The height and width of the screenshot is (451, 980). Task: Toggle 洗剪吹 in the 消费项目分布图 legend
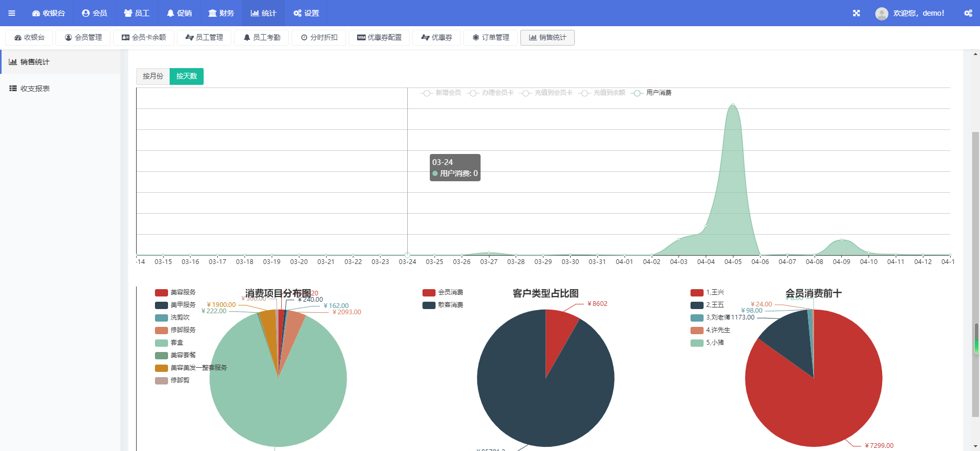point(172,317)
